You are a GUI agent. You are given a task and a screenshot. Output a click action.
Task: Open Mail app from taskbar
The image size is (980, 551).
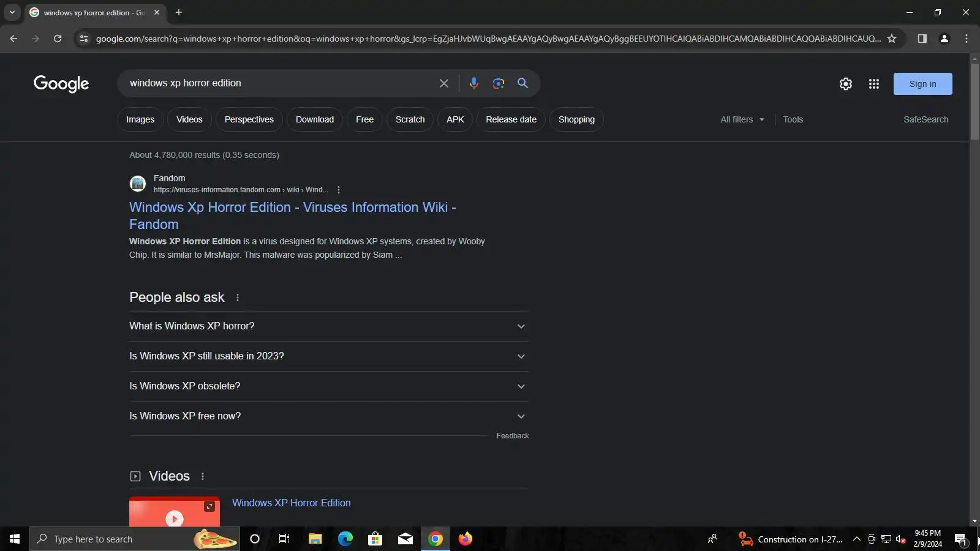click(405, 539)
